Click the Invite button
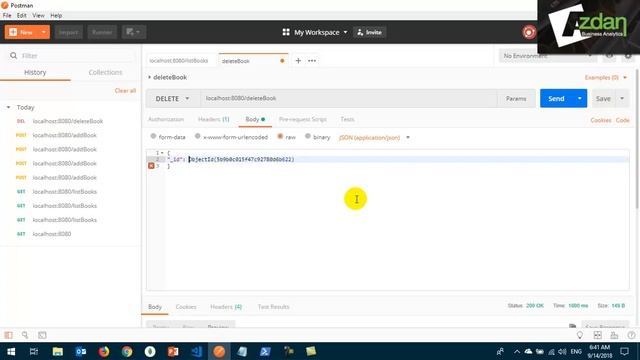640x360 pixels. tap(369, 32)
